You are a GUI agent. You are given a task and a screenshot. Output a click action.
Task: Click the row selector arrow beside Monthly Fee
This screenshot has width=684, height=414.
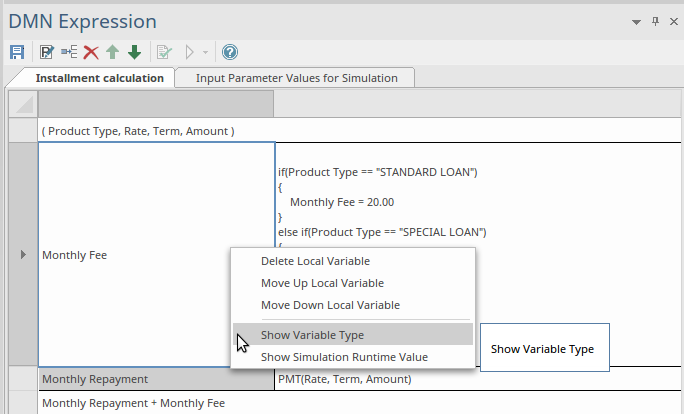23,255
